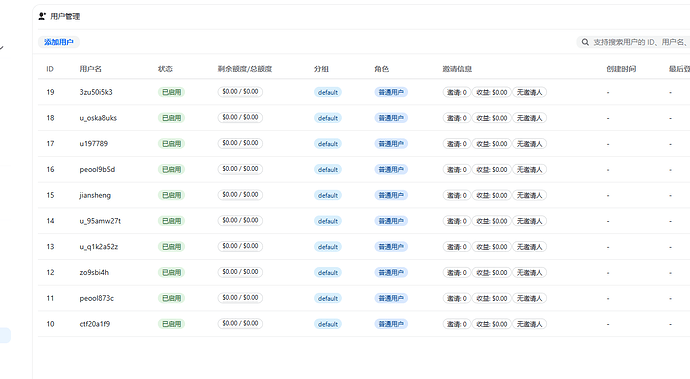
Task: Click the 添加用户 button
Action: (x=59, y=42)
